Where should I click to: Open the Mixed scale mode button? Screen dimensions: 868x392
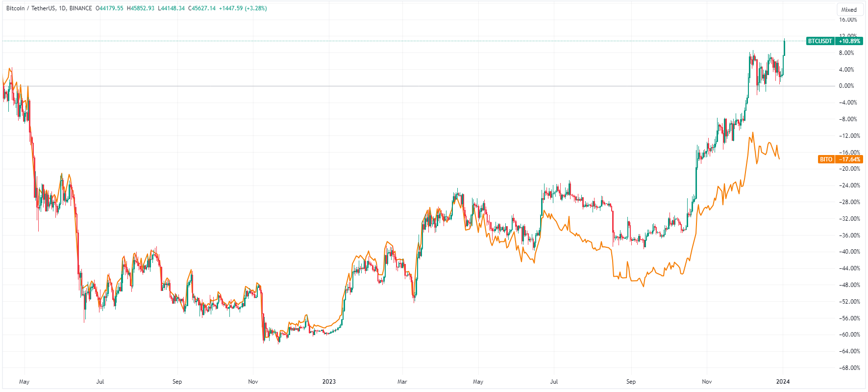849,10
